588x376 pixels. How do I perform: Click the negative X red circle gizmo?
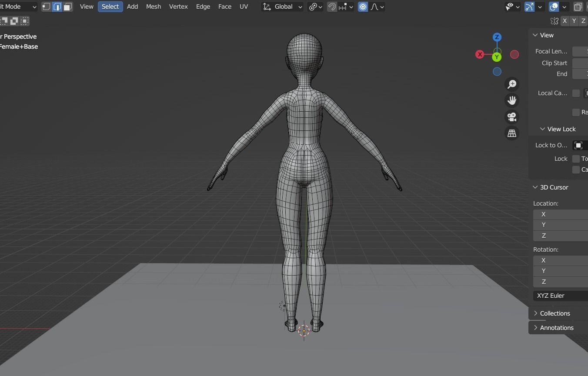click(514, 54)
